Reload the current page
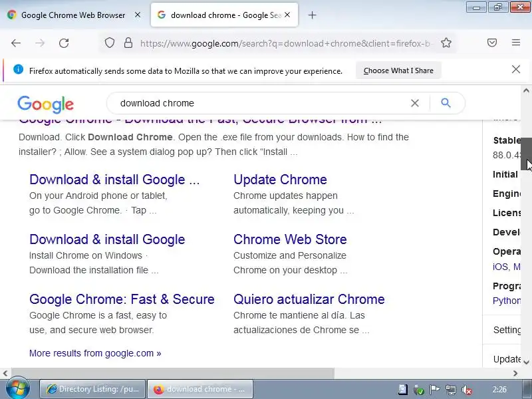 click(64, 43)
